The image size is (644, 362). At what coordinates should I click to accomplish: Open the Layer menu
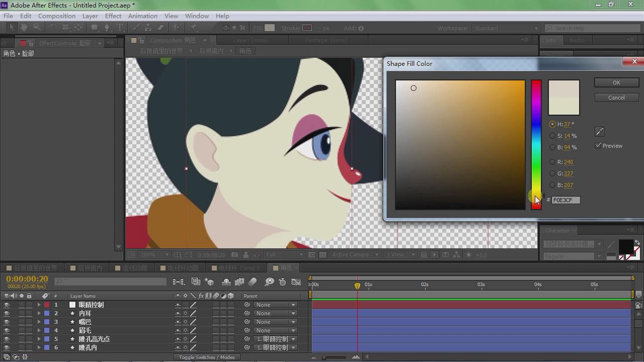click(90, 16)
